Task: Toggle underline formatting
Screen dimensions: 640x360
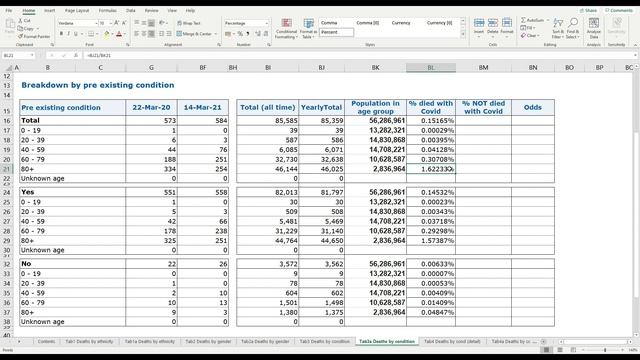Action: (x=76, y=34)
